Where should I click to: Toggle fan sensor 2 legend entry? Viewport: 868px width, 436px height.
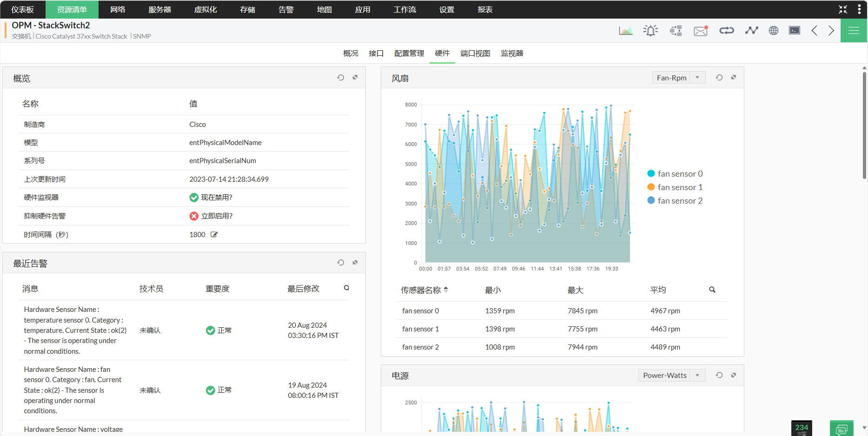click(x=675, y=201)
